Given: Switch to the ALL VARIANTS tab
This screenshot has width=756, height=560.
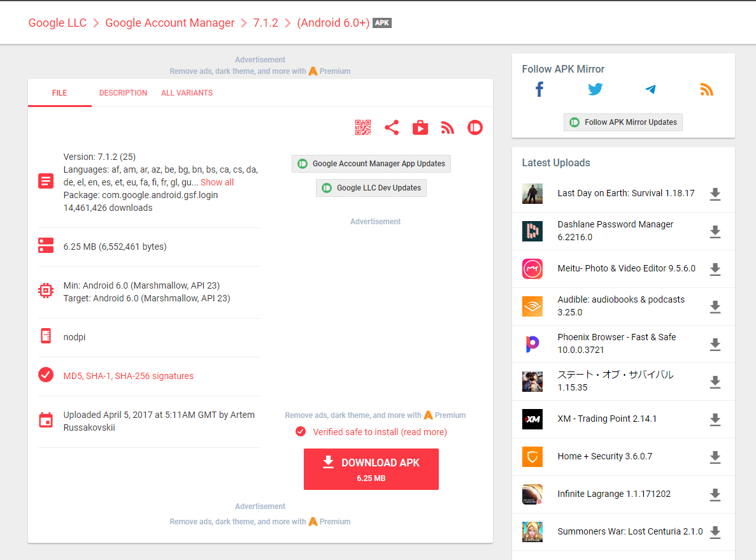Looking at the screenshot, I should pyautogui.click(x=187, y=92).
